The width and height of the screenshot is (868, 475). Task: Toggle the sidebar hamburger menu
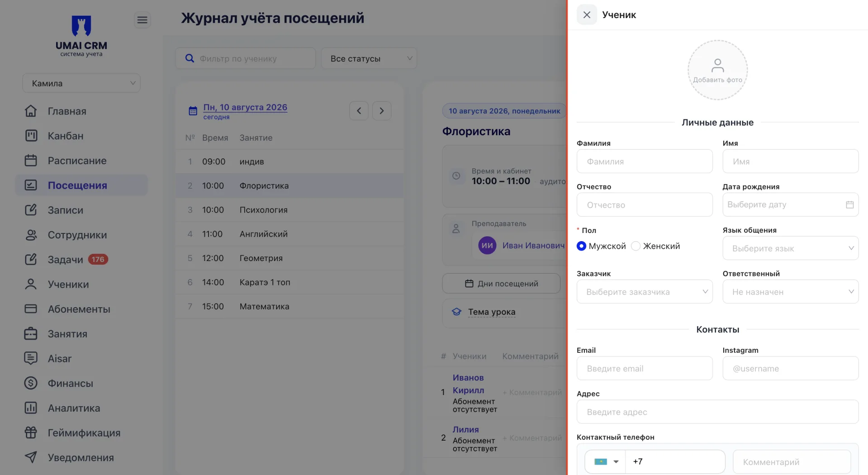click(x=142, y=20)
